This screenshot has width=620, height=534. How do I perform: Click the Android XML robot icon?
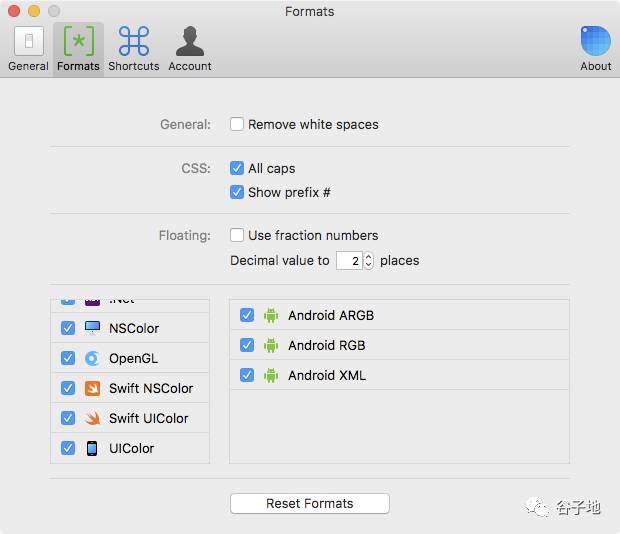coord(271,375)
